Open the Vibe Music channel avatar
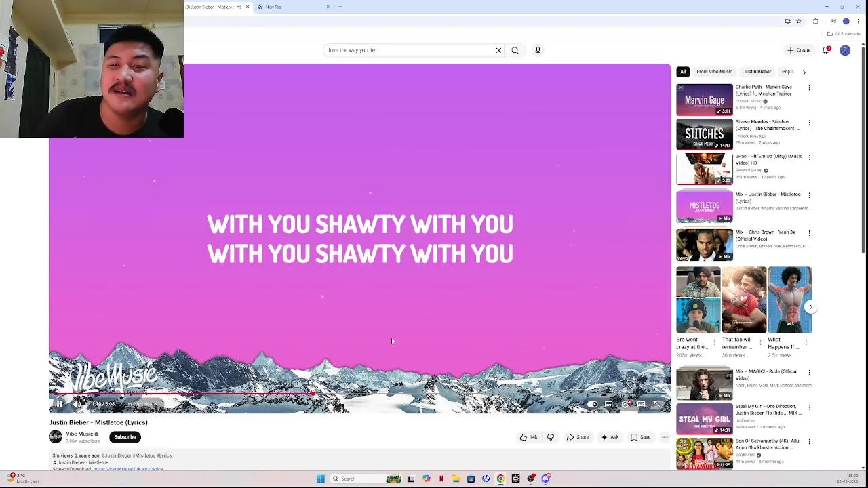Image resolution: width=868 pixels, height=488 pixels. click(56, 437)
